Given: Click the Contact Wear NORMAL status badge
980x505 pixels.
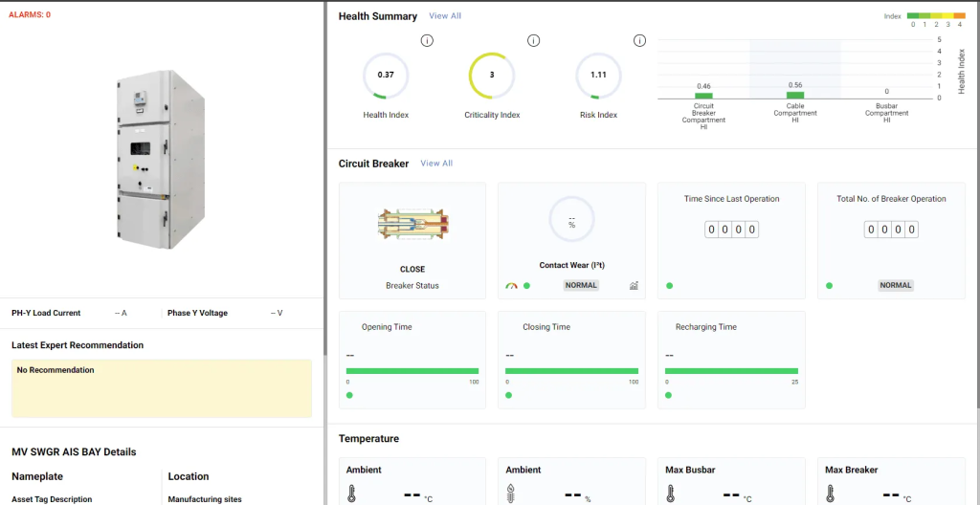Looking at the screenshot, I should tap(580, 285).
